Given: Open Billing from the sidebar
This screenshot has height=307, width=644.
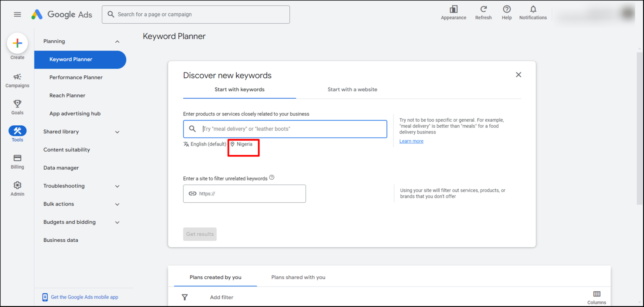Looking at the screenshot, I should pos(17,162).
